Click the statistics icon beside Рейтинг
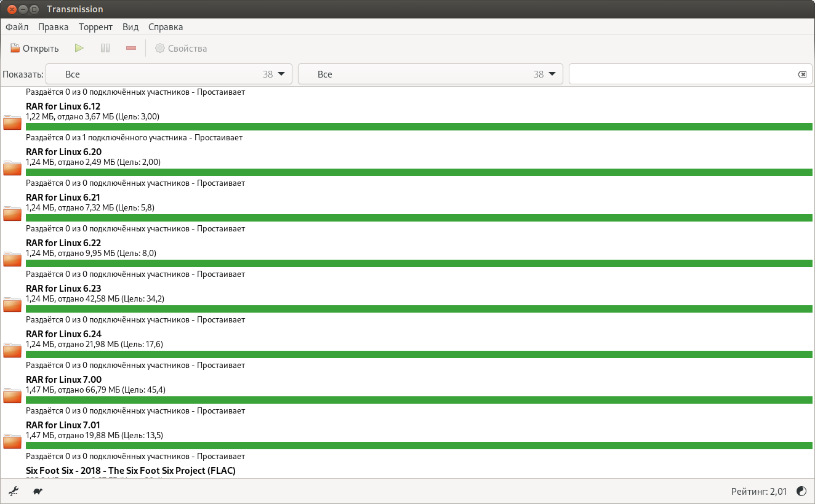Viewport: 815px width, 504px height. tap(801, 491)
